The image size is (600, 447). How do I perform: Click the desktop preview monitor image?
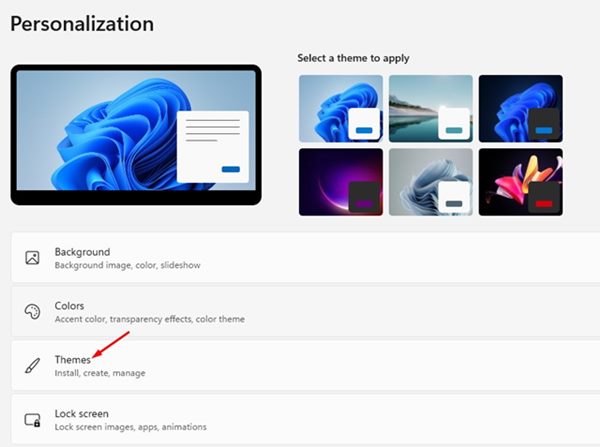coord(136,135)
